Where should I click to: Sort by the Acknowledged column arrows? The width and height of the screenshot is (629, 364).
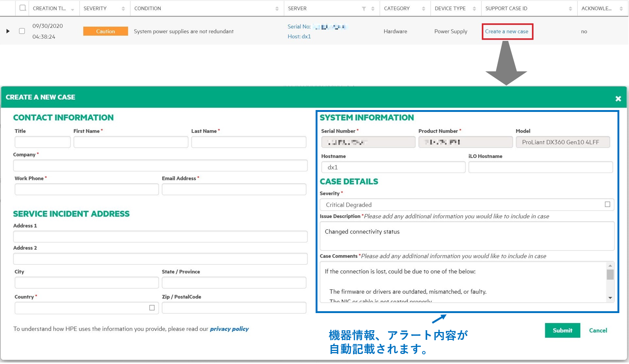(621, 9)
